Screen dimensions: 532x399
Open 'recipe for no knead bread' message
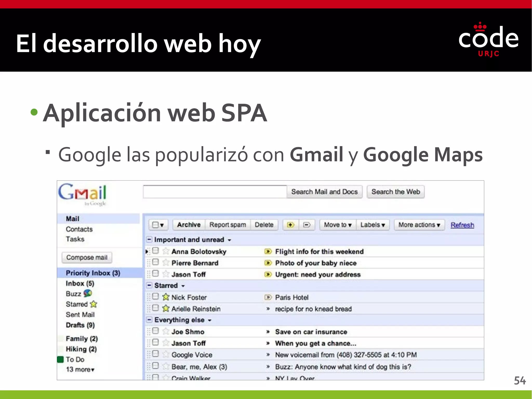314,309
